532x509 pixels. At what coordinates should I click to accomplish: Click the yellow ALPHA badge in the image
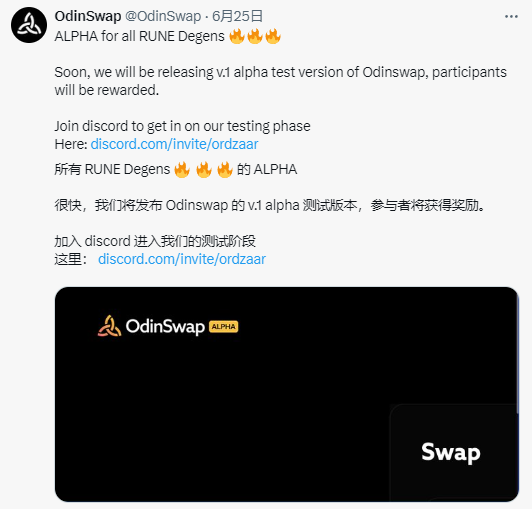224,326
